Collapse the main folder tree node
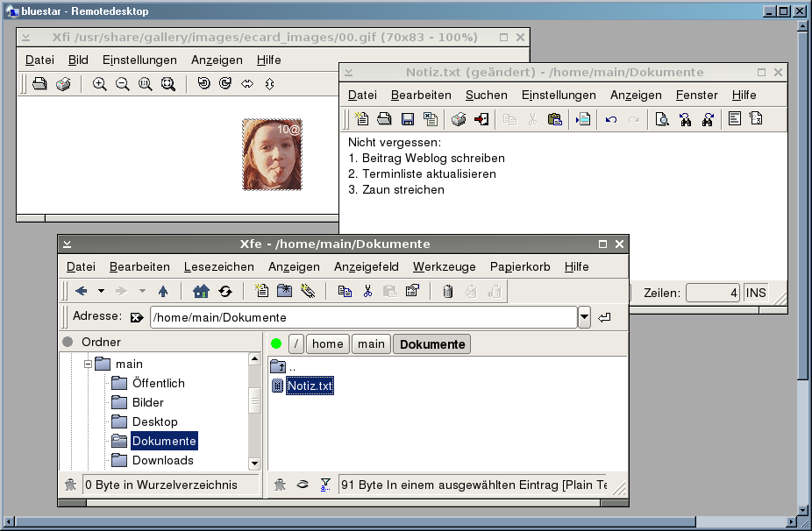The image size is (812, 531). click(x=88, y=364)
